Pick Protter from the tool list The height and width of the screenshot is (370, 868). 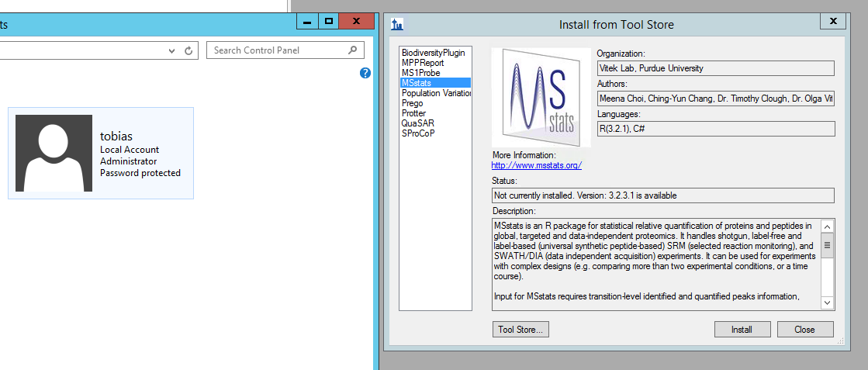point(414,113)
